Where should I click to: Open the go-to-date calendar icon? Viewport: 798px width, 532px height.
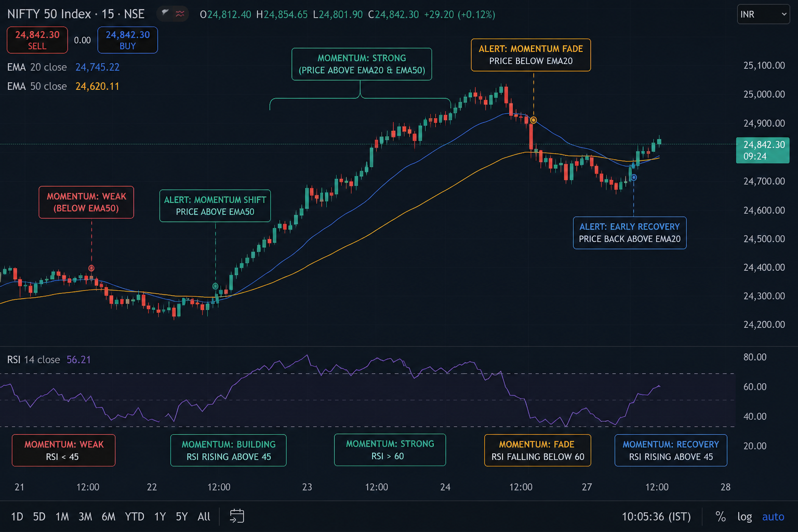[x=237, y=516]
